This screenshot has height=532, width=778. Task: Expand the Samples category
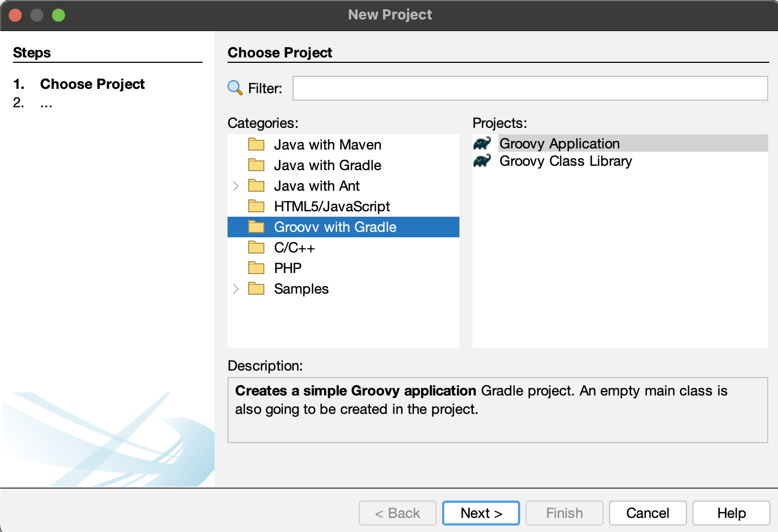pos(236,289)
